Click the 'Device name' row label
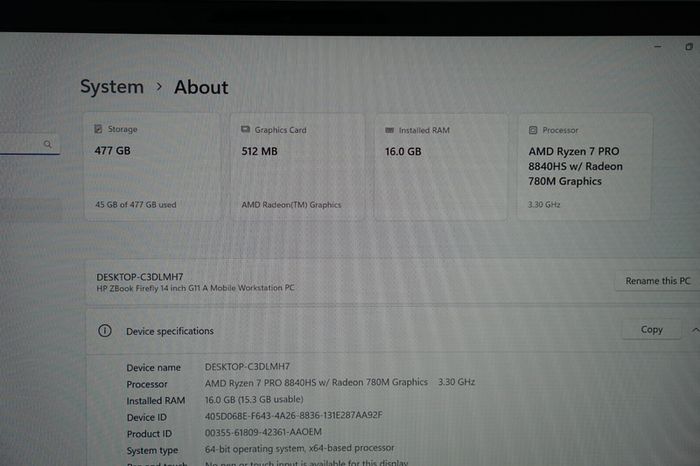 click(154, 368)
